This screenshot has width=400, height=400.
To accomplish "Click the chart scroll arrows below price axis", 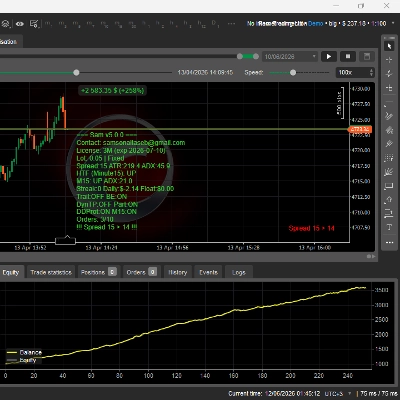I will pos(371,256).
